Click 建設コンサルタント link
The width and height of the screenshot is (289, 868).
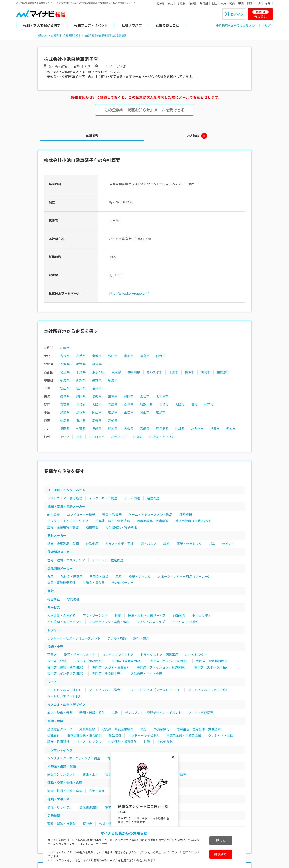[x=61, y=775]
